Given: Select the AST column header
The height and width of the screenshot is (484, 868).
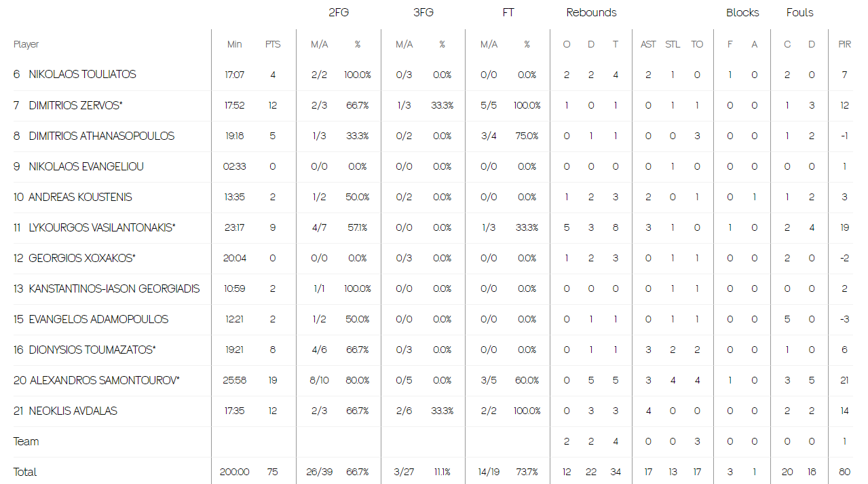Looking at the screenshot, I should (648, 44).
